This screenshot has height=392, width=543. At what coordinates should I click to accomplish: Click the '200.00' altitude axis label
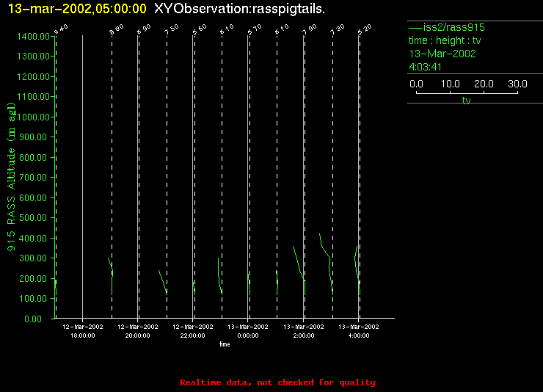tap(33, 278)
